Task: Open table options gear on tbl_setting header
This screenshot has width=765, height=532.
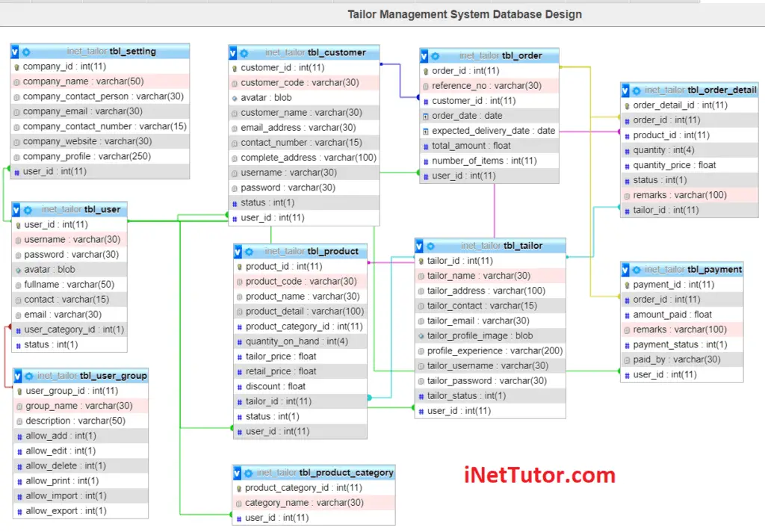Action: 28,51
